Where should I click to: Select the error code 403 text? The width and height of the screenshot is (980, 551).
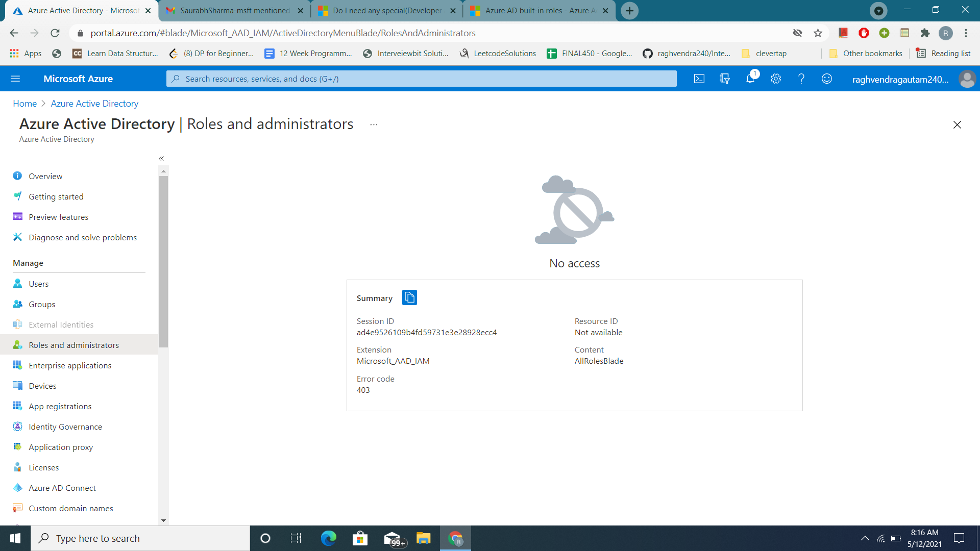pos(363,390)
